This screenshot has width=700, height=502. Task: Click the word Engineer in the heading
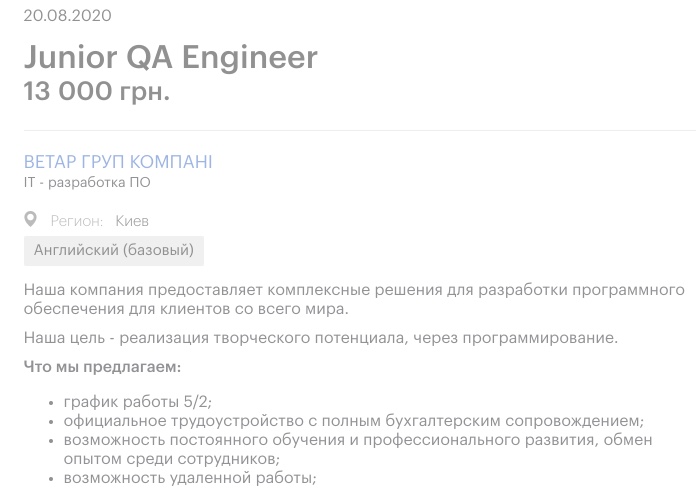point(250,58)
